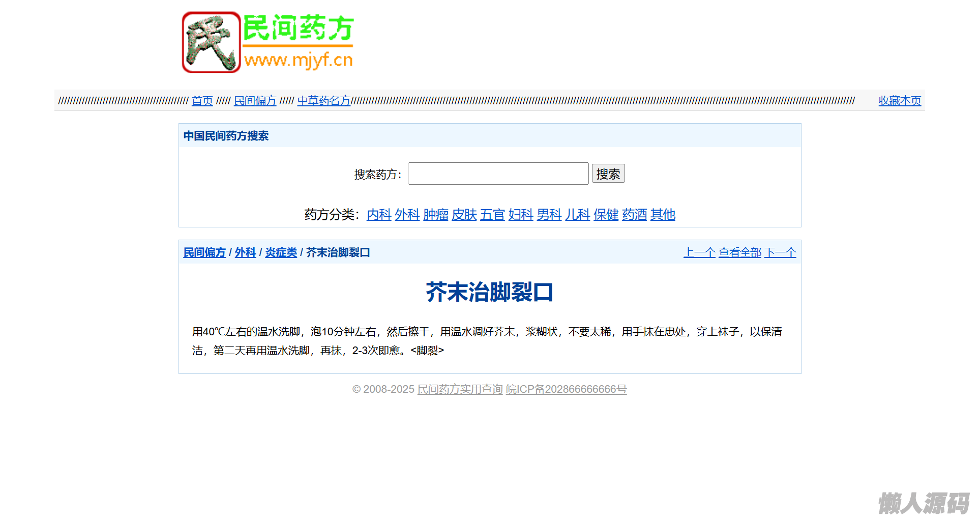Click the 收藏本页 bookmark link

pyautogui.click(x=899, y=101)
